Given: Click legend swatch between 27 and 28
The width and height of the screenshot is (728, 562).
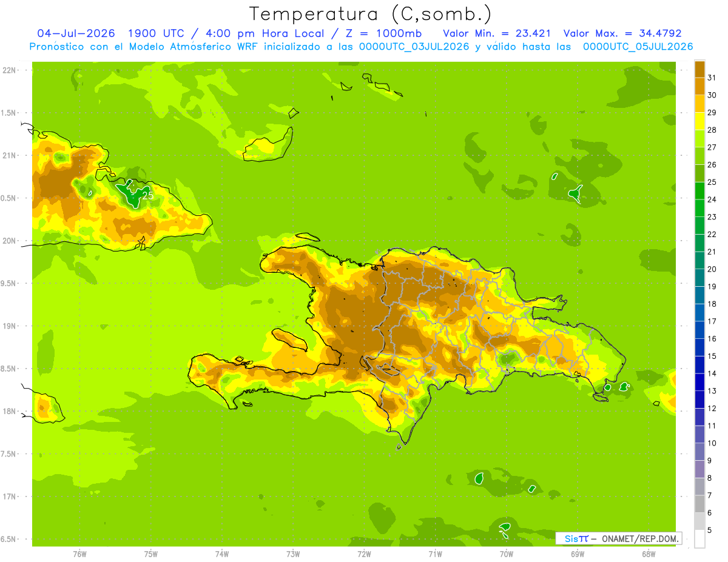Looking at the screenshot, I should point(699,139).
